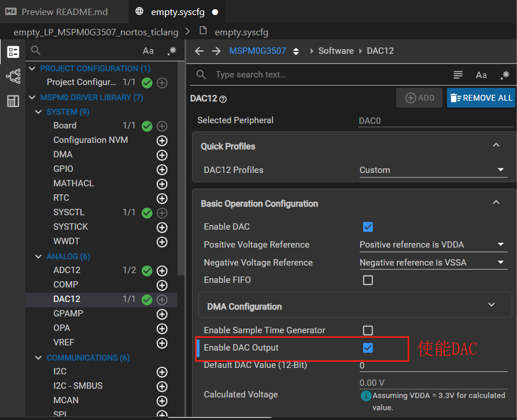
Task: Click the forward navigation arrow
Action: [x=216, y=51]
